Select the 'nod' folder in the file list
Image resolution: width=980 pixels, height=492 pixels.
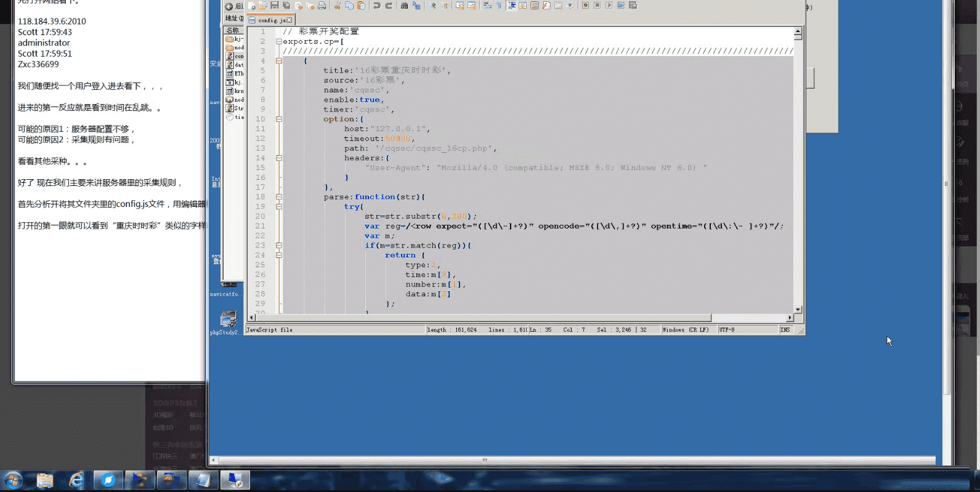tap(235, 47)
